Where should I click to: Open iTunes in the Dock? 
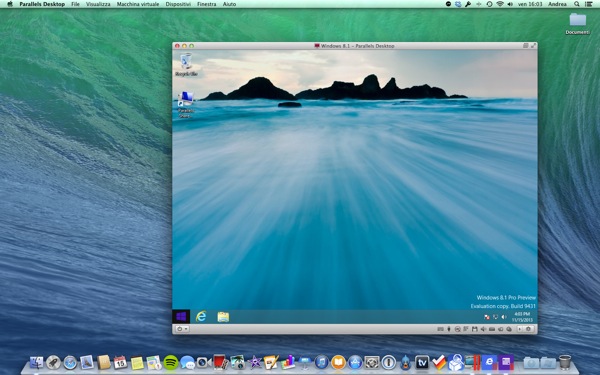(x=322, y=363)
